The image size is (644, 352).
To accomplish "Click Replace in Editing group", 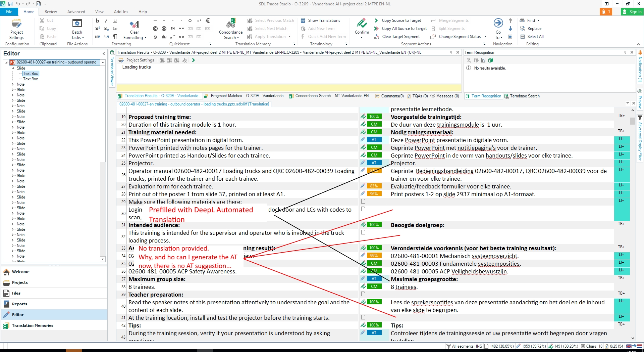I will pyautogui.click(x=531, y=29).
